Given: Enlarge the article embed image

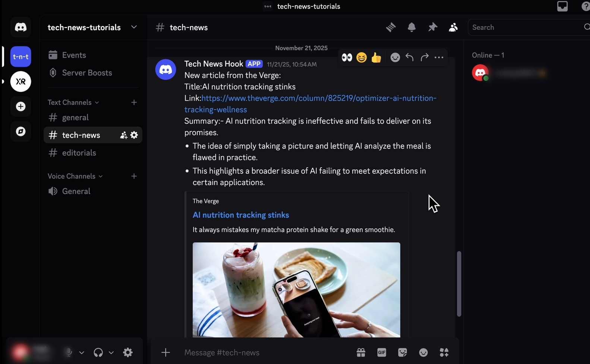Looking at the screenshot, I should pos(296,290).
